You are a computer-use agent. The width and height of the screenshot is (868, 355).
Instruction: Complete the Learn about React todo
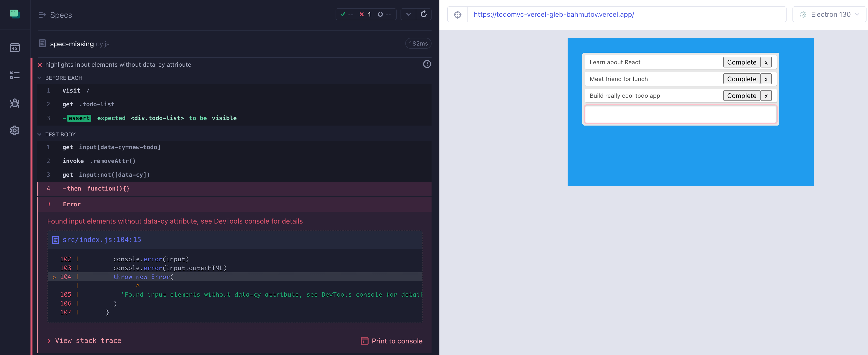[741, 62]
